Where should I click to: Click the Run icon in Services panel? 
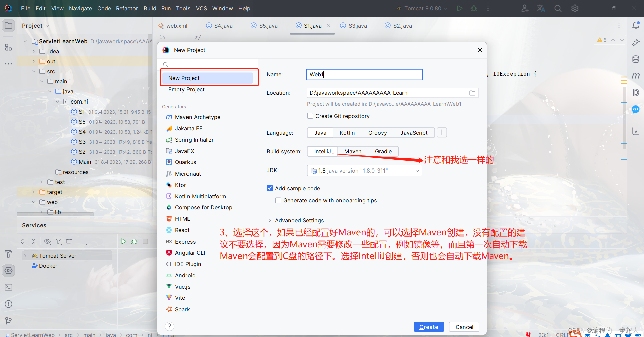click(123, 241)
